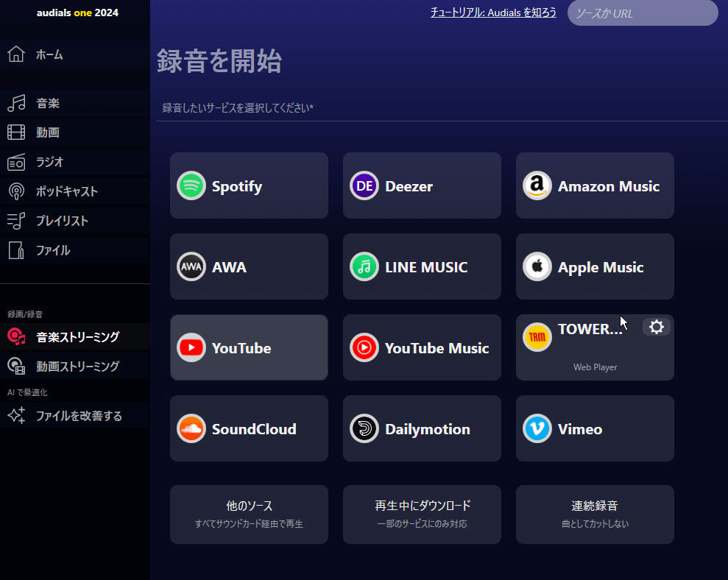The height and width of the screenshot is (580, 728).
Task: Choose the Amazon Music service tile
Action: 595,185
